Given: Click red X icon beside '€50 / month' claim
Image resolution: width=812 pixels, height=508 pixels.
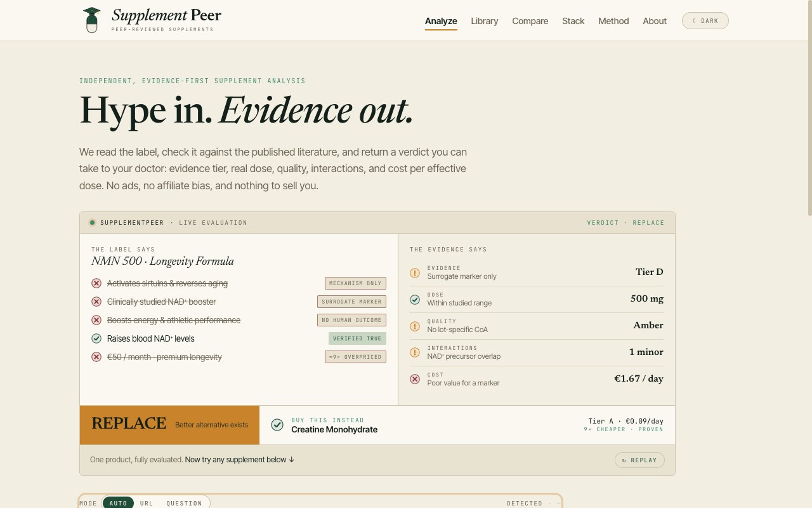Looking at the screenshot, I should (x=96, y=357).
